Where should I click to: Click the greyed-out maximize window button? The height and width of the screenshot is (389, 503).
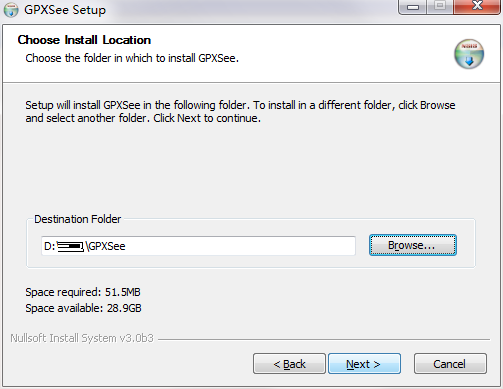pyautogui.click(x=440, y=6)
